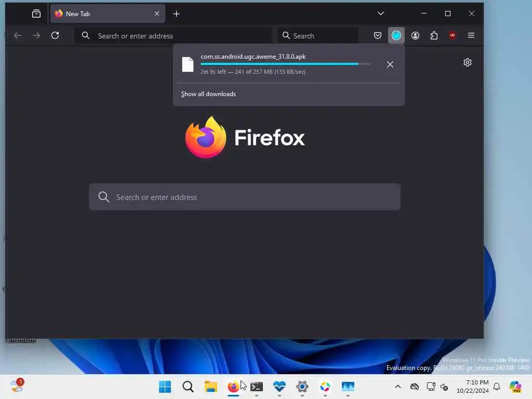Open the network display tray icon
The width and height of the screenshot is (532, 399).
(x=431, y=387)
